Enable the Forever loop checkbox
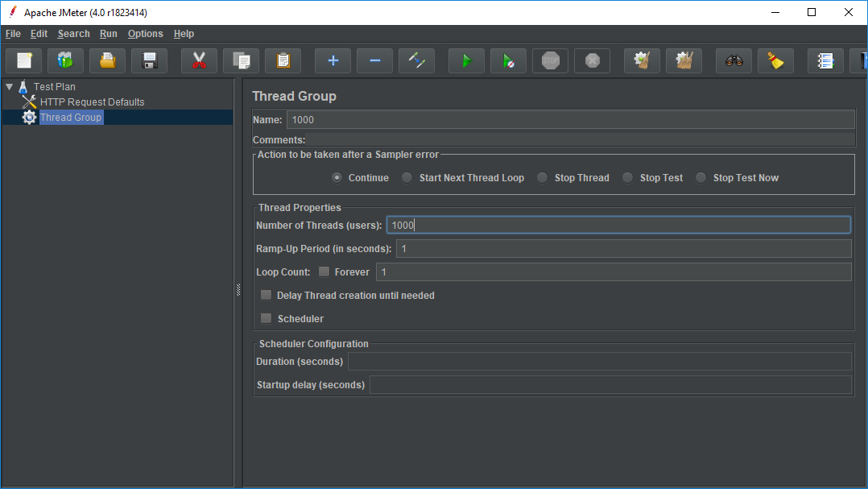 pos(324,271)
